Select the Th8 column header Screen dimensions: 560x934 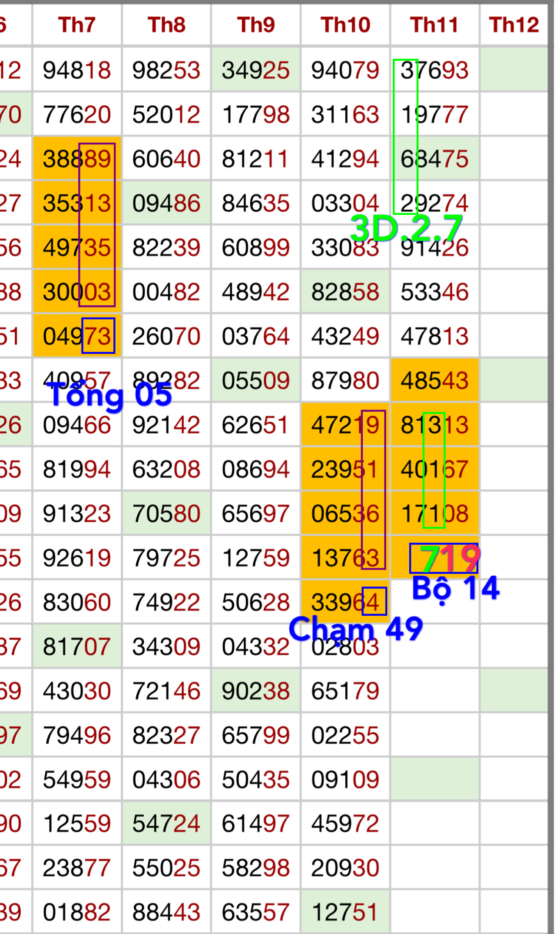pos(166,25)
